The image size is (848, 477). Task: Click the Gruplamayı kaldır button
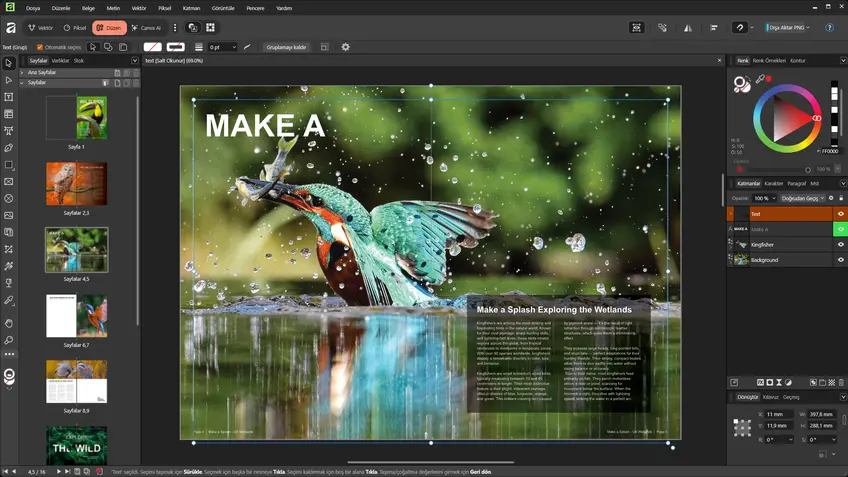tap(286, 47)
